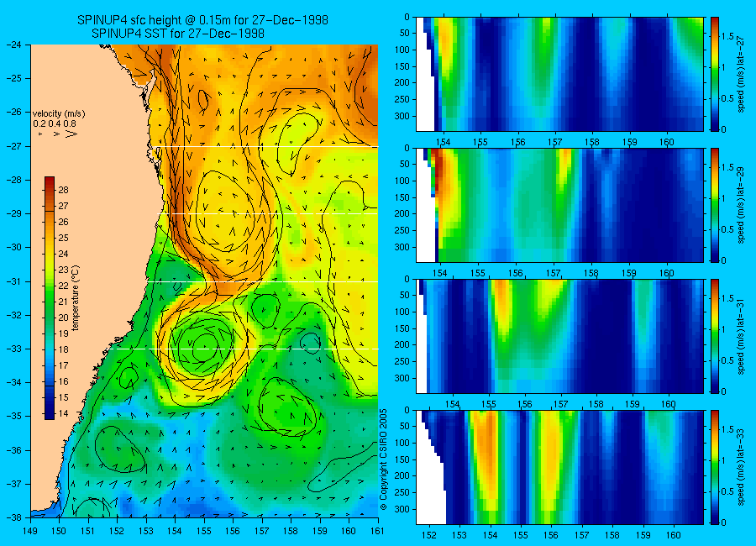Click longitude 154 under the lat=-27 panel
This screenshot has height=546, width=756.
click(443, 142)
